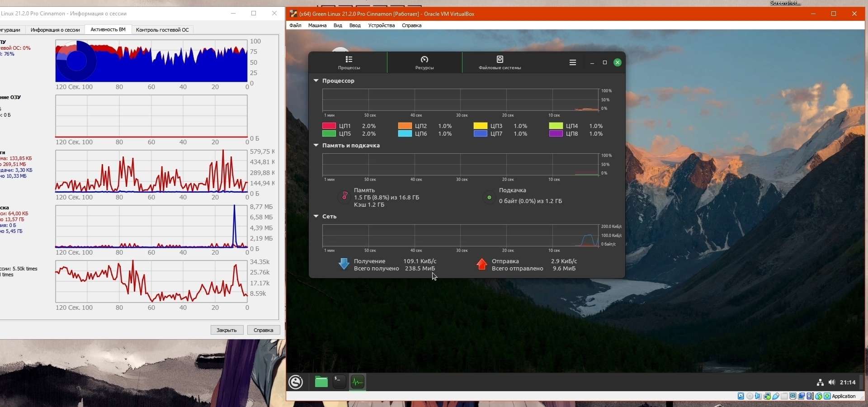868x407 pixels.
Task: Open the Справка menu in VirtualBox menu bar
Action: [x=412, y=25]
